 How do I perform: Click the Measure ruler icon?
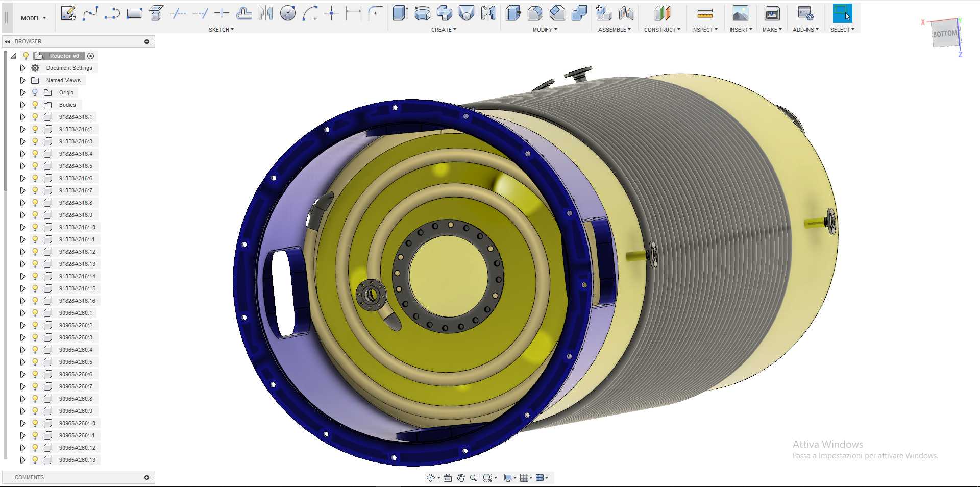point(705,13)
